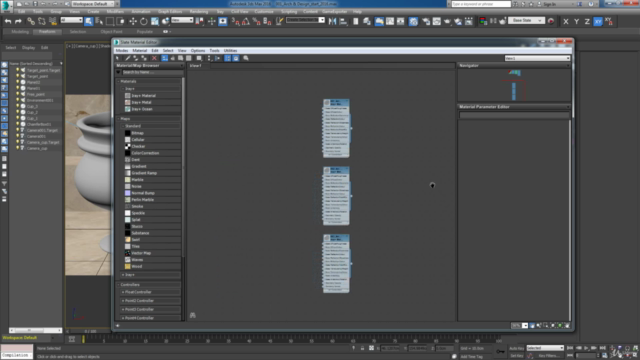
Task: Click the Slate eyedropper pick material icon
Action: [128, 58]
